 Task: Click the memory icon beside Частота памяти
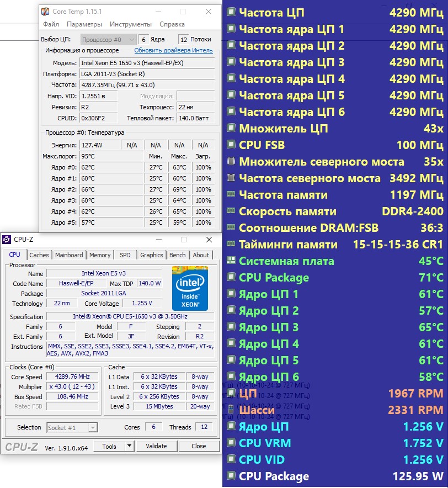pos(231,194)
